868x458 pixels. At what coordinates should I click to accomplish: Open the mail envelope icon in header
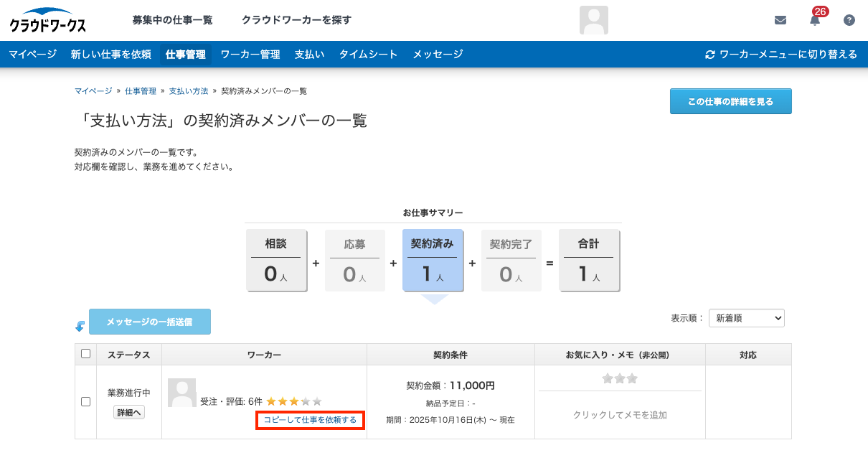pos(780,20)
